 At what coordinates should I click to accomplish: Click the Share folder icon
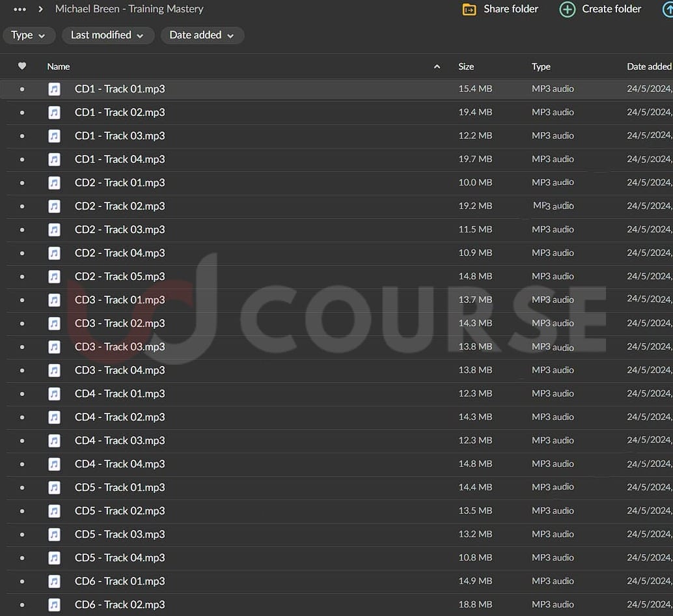pyautogui.click(x=469, y=9)
